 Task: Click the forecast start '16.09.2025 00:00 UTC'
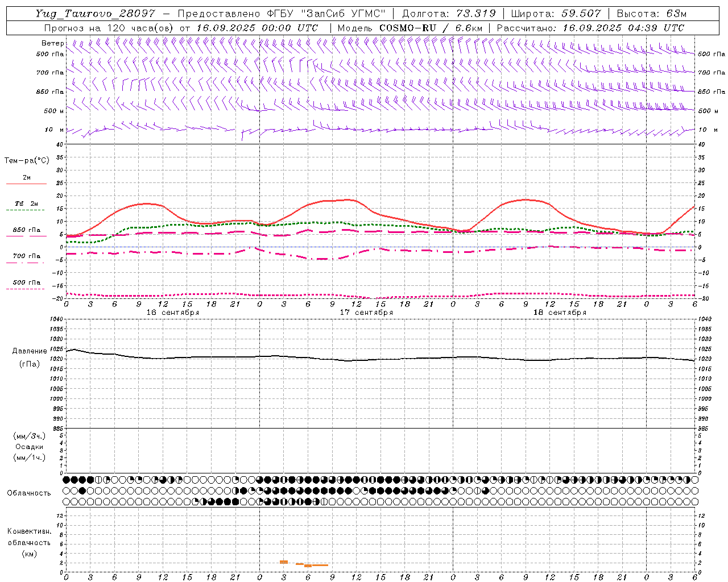click(258, 28)
